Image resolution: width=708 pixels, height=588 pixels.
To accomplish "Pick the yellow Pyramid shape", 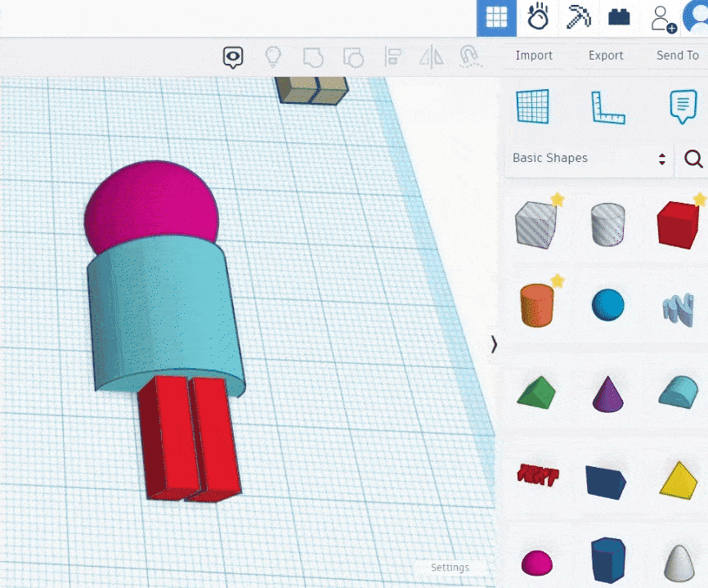I will click(679, 481).
